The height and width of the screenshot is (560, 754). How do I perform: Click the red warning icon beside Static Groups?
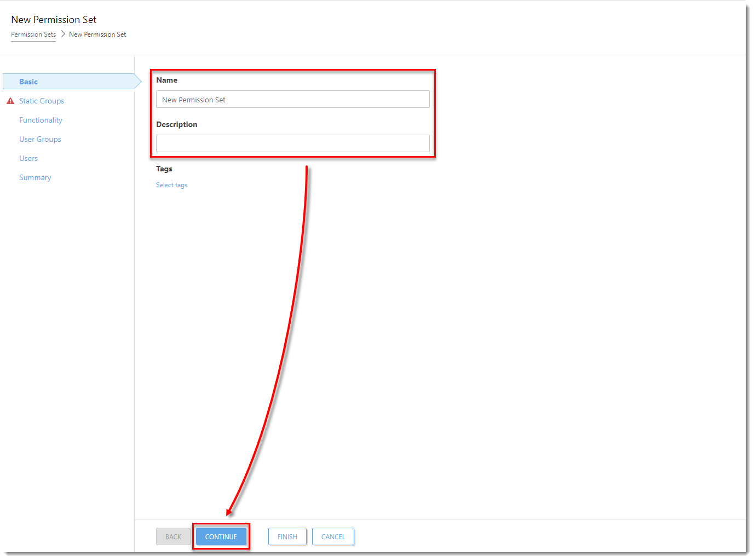[x=10, y=101]
